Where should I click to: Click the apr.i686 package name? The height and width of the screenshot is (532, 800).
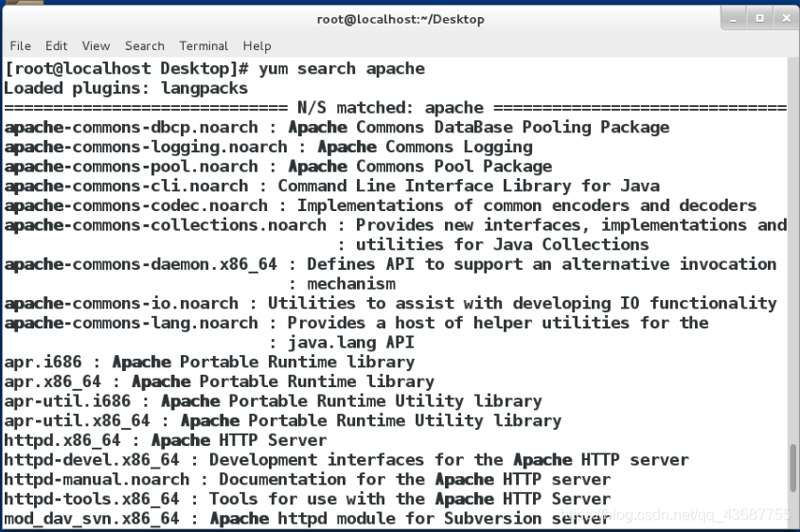pos(43,362)
